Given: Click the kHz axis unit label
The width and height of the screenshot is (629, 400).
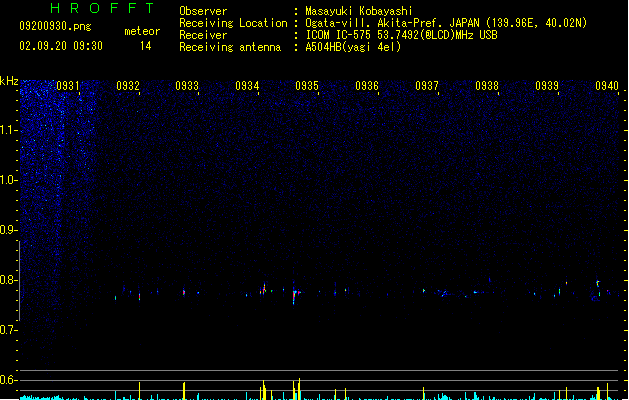Looking at the screenshot, I should point(9,81).
